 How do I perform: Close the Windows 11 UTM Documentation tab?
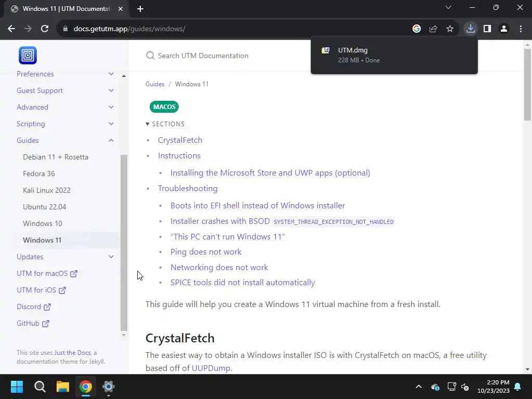[x=121, y=9]
